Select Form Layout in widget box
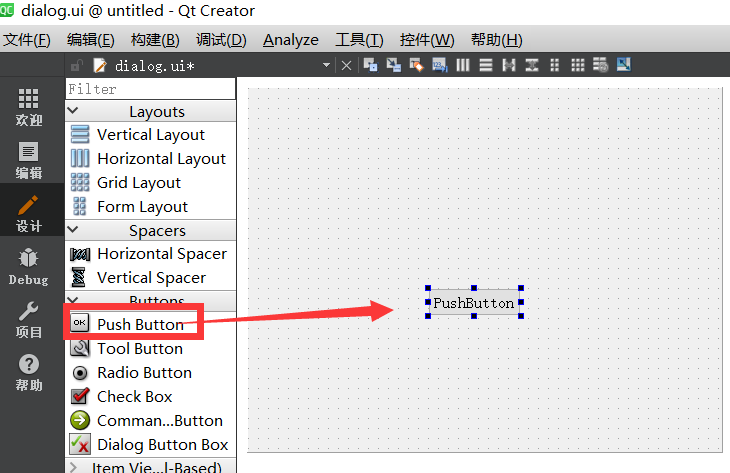Screen dimensions: 730x473 (151, 206)
